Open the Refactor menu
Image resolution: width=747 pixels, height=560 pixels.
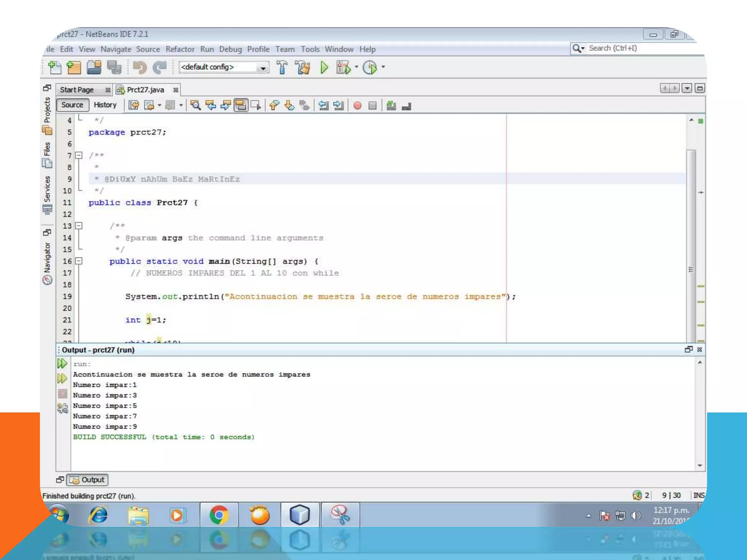point(180,49)
